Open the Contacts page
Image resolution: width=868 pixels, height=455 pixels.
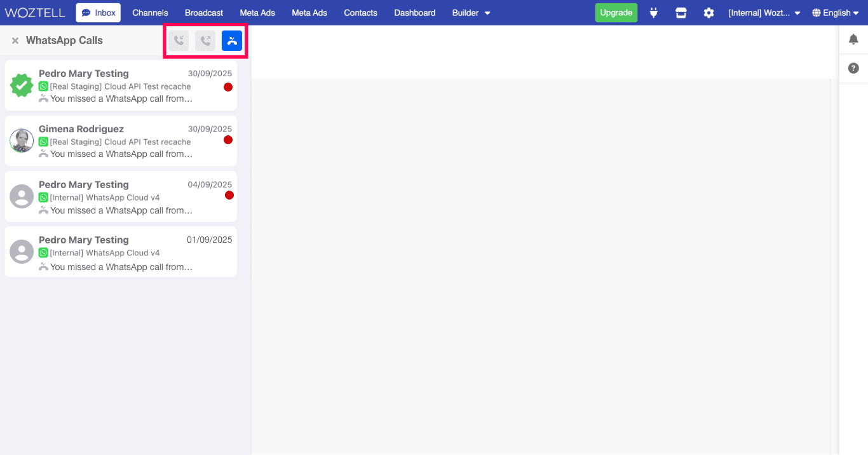click(360, 13)
